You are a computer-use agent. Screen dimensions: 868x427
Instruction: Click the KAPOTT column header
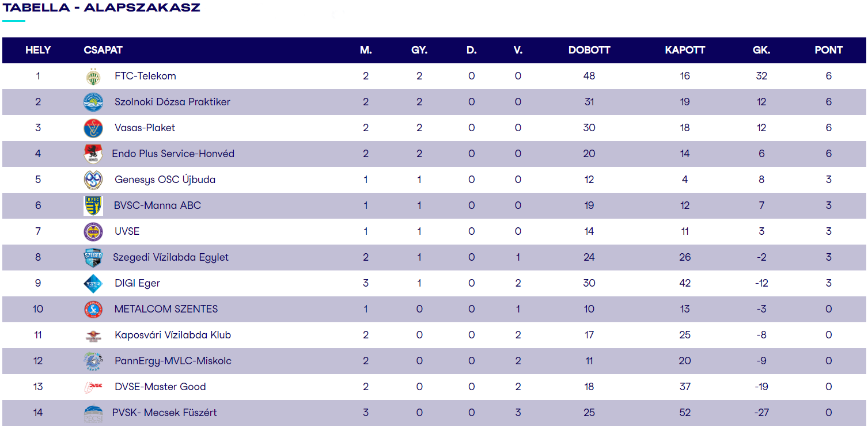[x=684, y=50]
